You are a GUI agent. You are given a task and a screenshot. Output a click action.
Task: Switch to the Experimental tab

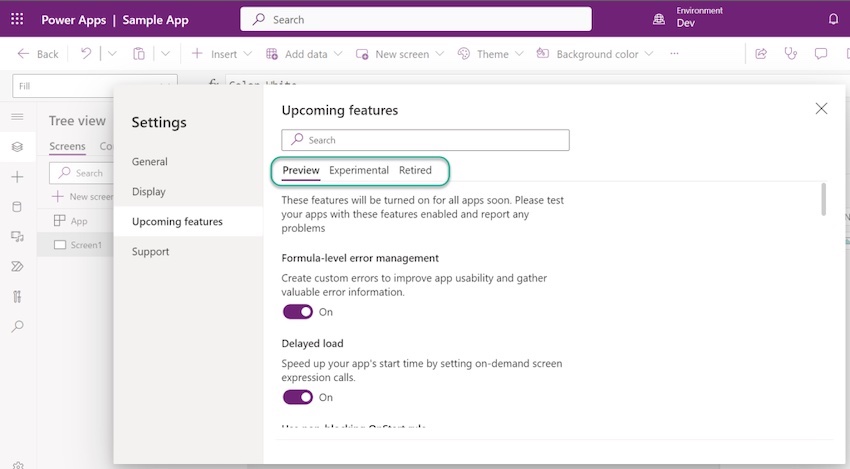point(359,170)
